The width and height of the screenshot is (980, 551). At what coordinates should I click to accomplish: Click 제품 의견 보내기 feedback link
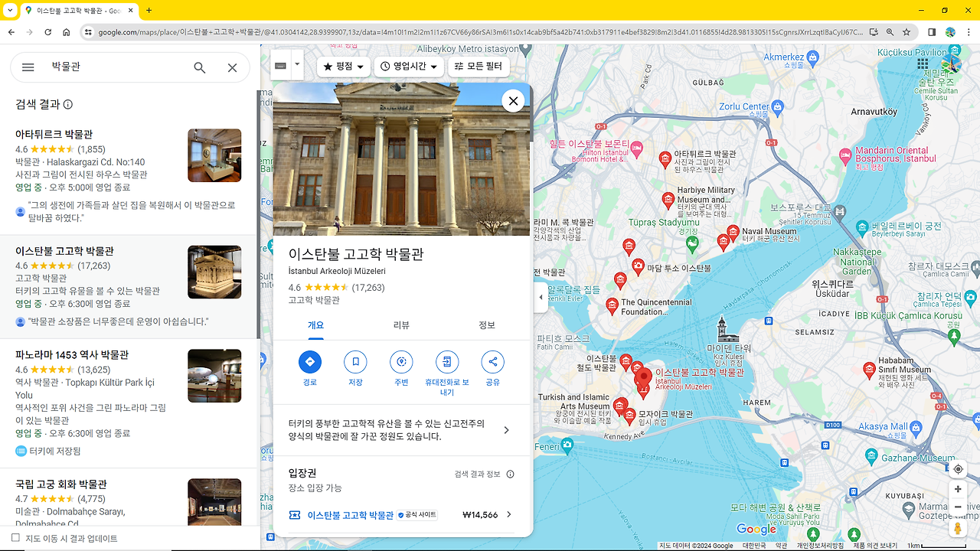coord(875,546)
